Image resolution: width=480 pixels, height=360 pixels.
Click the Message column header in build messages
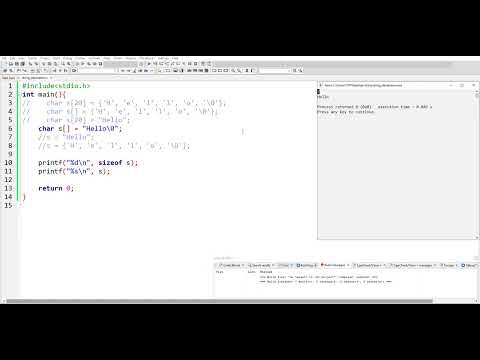point(266,272)
